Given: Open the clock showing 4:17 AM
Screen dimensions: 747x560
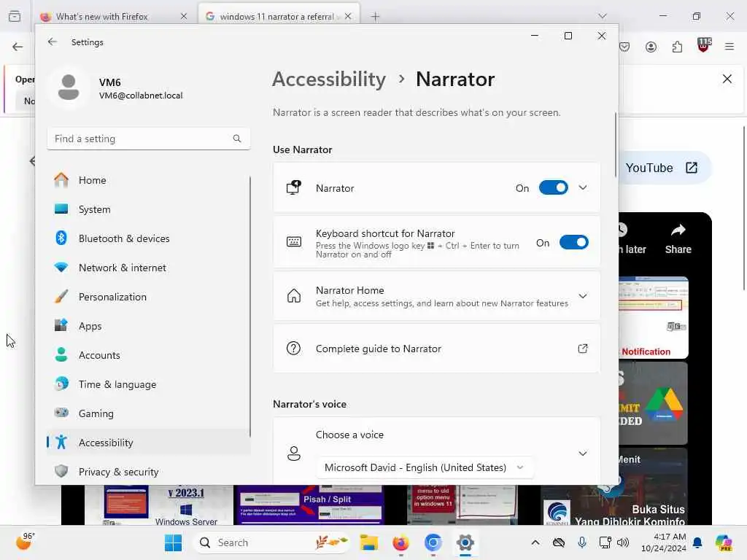Looking at the screenshot, I should point(663,542).
